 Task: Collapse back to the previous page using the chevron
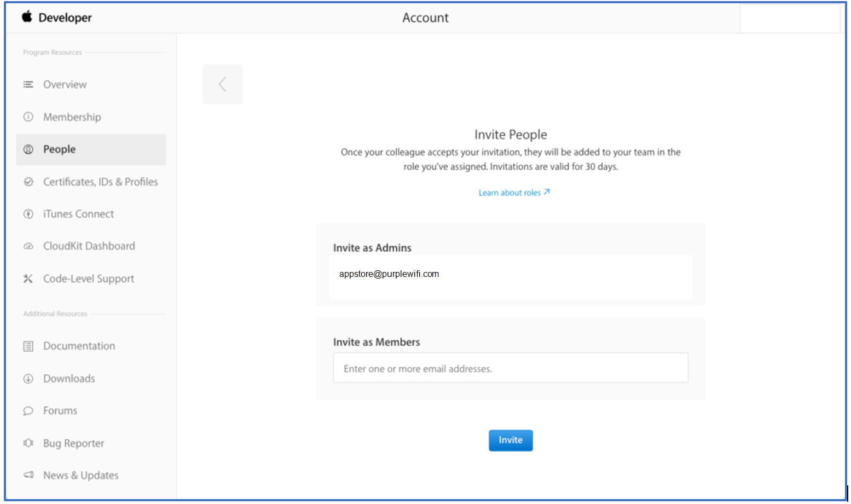click(x=222, y=84)
